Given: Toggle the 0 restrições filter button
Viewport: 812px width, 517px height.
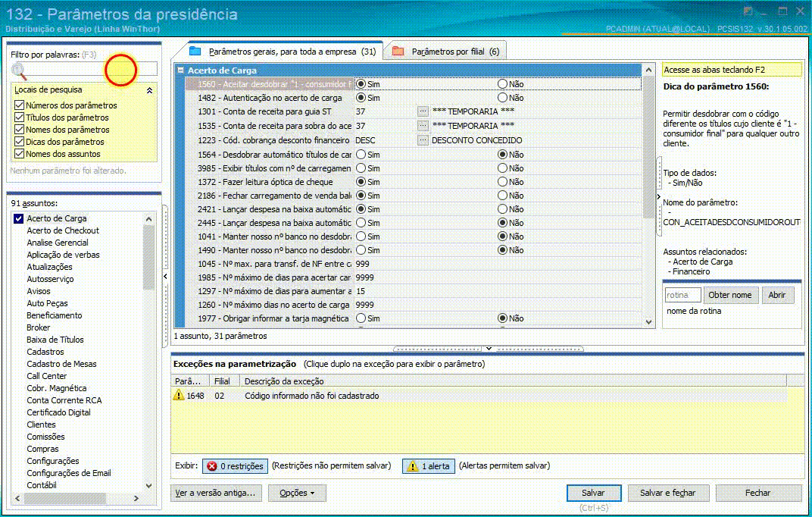Looking at the screenshot, I should point(236,466).
